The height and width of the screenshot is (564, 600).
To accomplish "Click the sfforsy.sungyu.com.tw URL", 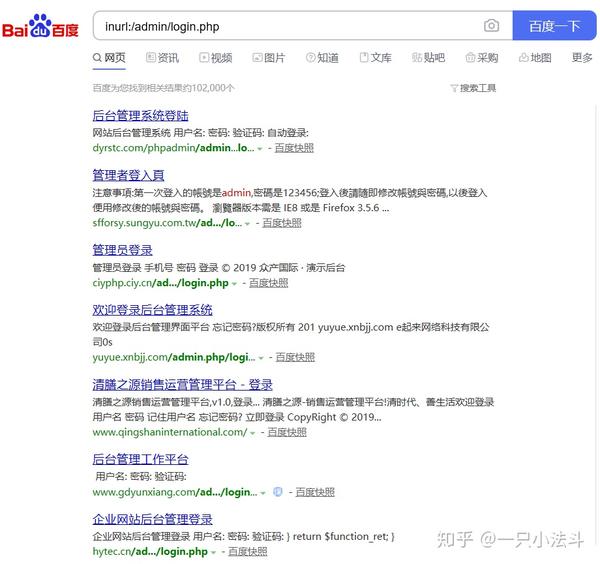I will pos(167,223).
